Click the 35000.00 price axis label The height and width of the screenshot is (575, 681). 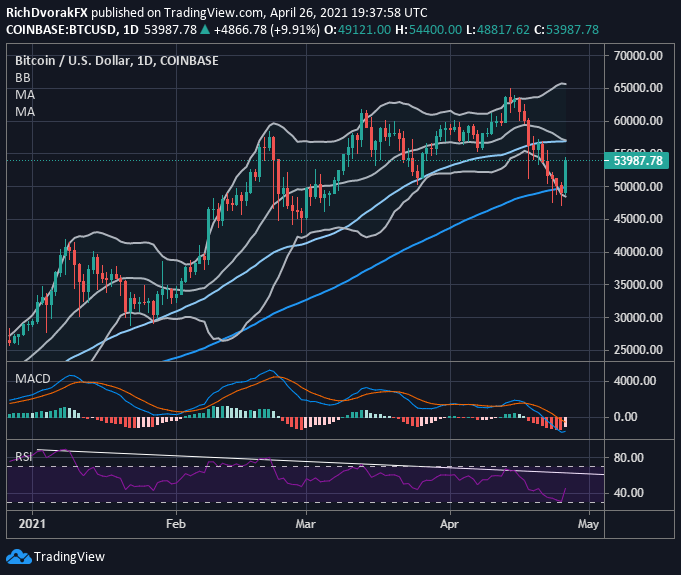point(638,285)
